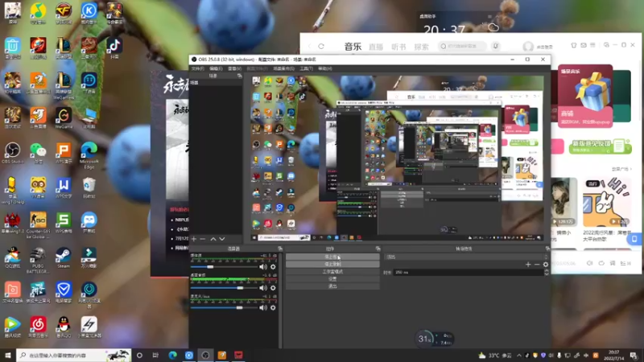Switch to 听书 tab in music app
Image resolution: width=644 pixels, height=362 pixels.
[398, 47]
